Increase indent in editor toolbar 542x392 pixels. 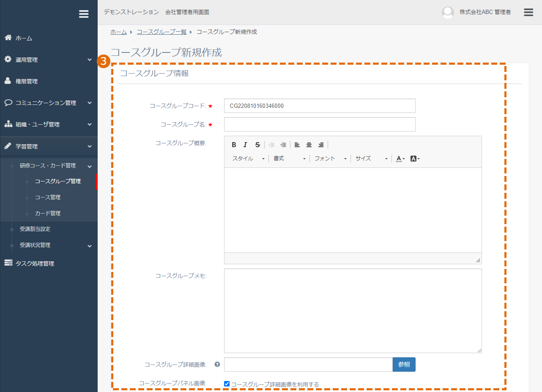[283, 145]
